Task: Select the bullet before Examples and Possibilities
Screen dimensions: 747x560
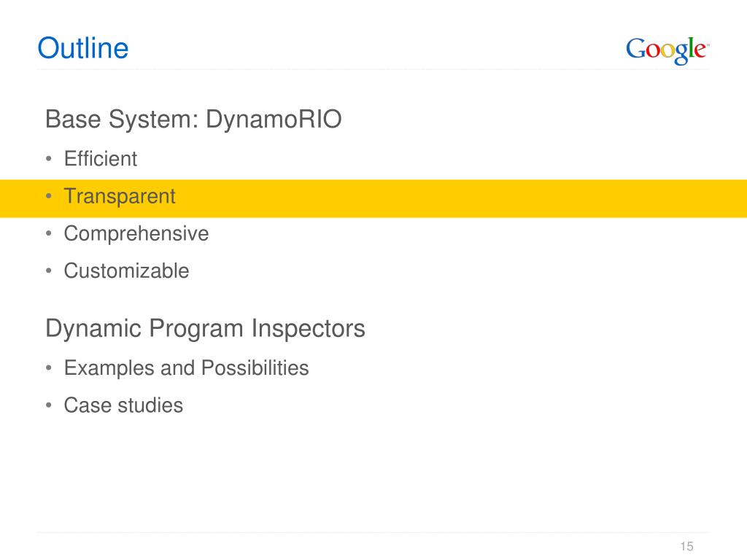Action: [48, 369]
